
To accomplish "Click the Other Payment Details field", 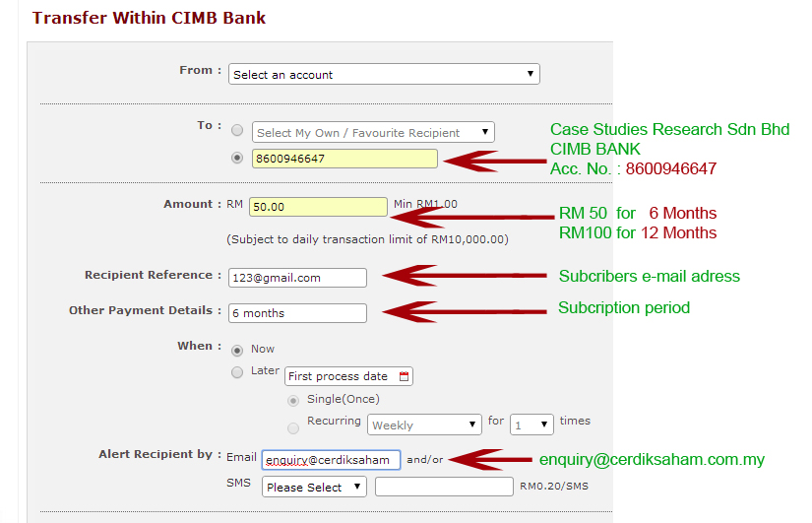I will tap(297, 313).
